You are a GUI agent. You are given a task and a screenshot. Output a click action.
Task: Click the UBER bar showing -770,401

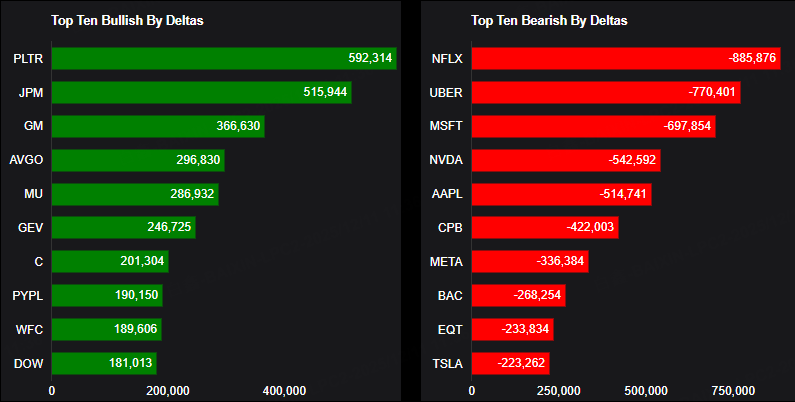[605, 92]
